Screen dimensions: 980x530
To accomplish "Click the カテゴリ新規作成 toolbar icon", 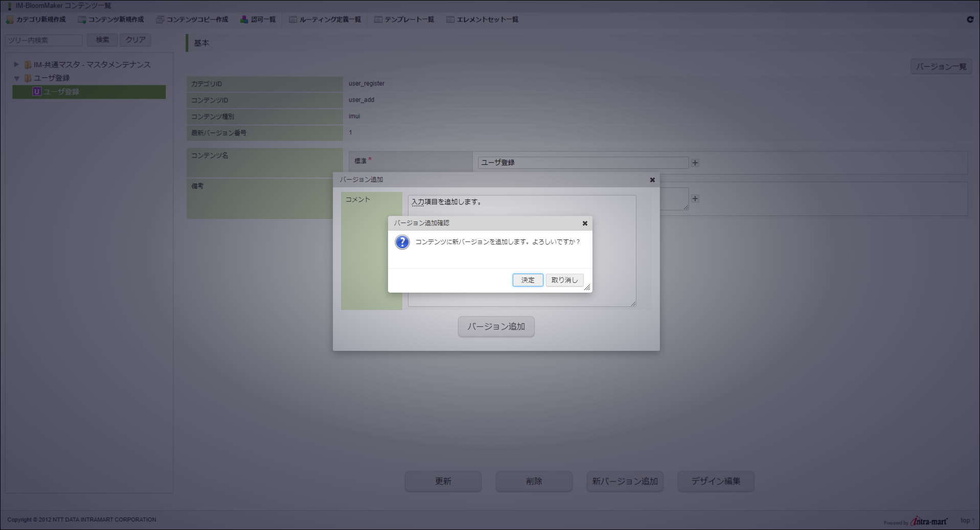I will pos(10,19).
